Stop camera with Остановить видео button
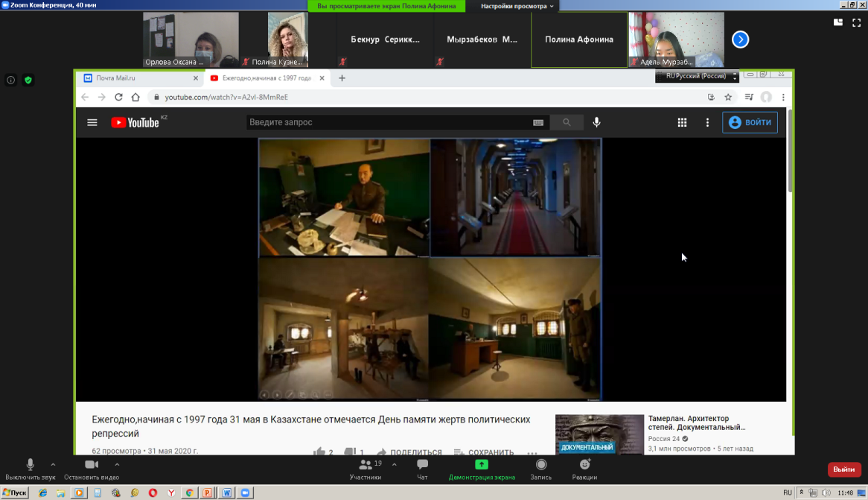This screenshot has width=868, height=500. pyautogui.click(x=92, y=469)
